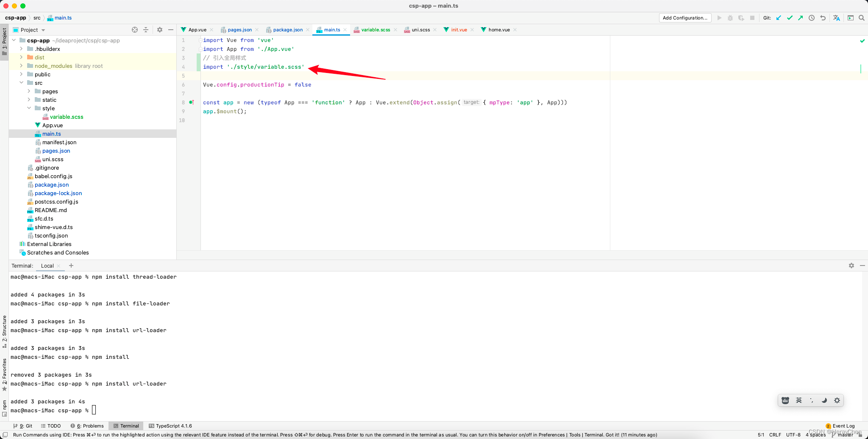Switch to uni.scss editor tab
This screenshot has width=868, height=439.
pos(420,30)
